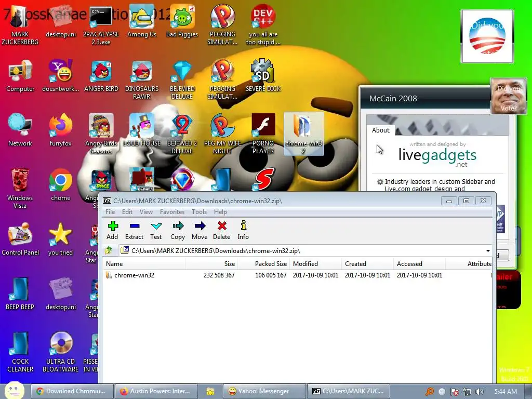Click the livegadgets.net logo link
Screen dimensions: 532x399
437,155
